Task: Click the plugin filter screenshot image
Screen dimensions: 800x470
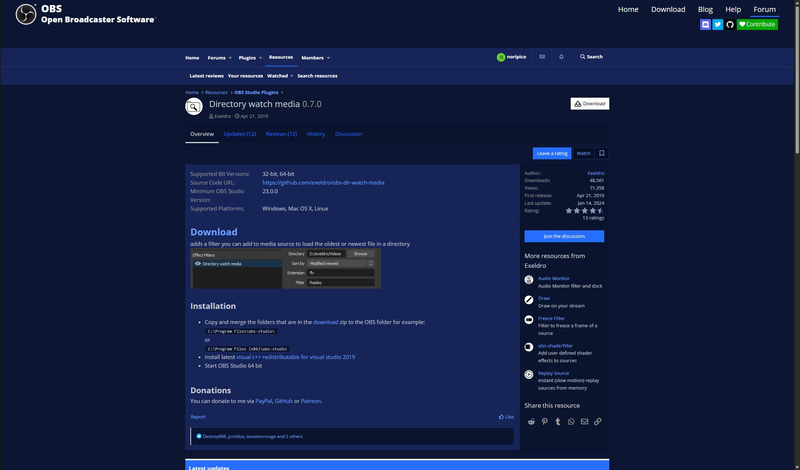Action: tap(286, 268)
